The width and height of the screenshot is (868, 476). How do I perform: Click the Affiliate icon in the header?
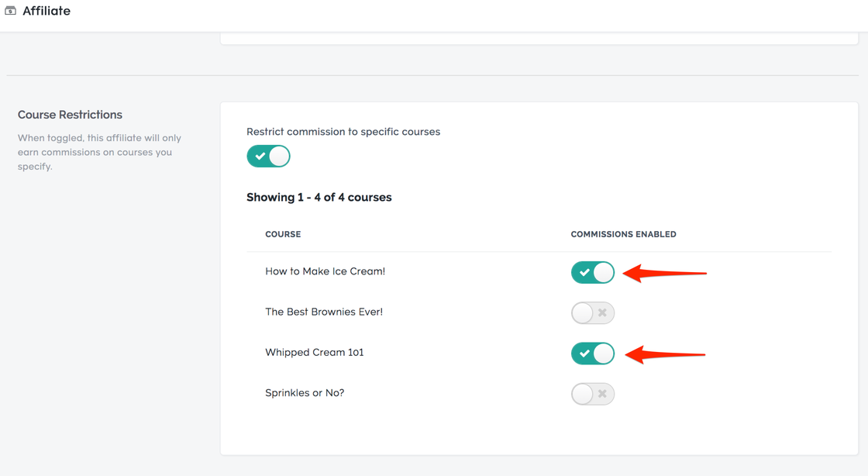11,11
